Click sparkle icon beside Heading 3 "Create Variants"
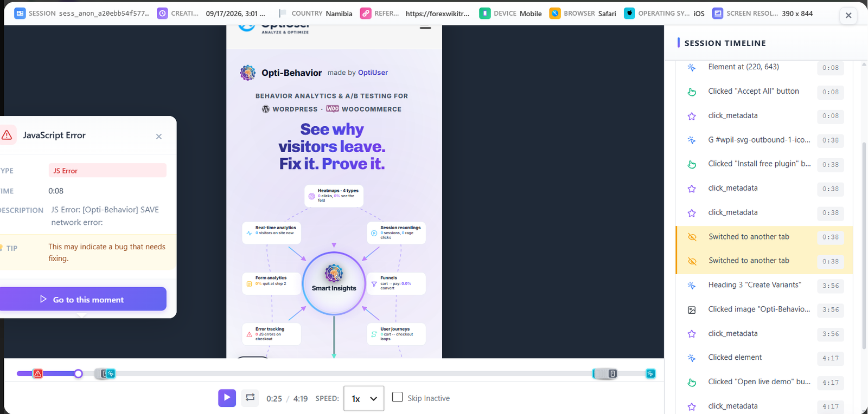The image size is (868, 414). pyautogui.click(x=692, y=286)
